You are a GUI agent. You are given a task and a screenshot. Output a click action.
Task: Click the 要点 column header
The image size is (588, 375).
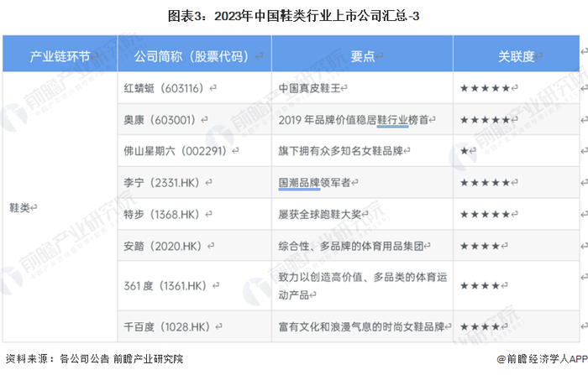[362, 54]
